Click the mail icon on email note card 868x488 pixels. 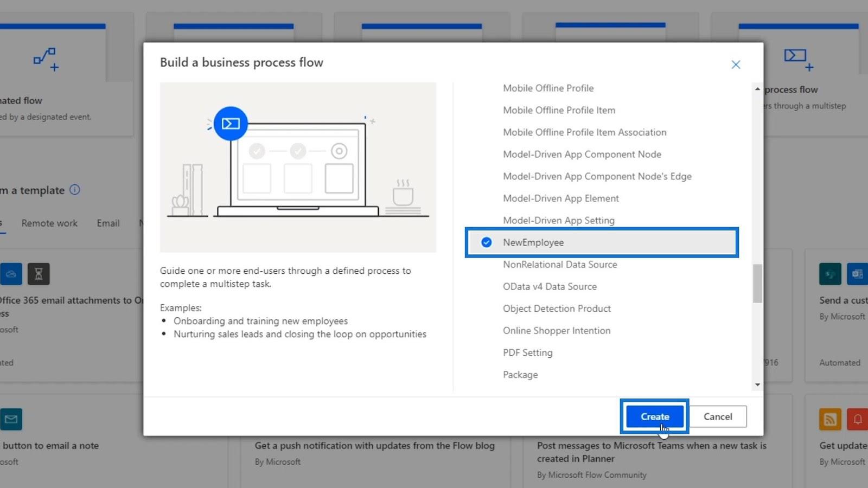11,419
